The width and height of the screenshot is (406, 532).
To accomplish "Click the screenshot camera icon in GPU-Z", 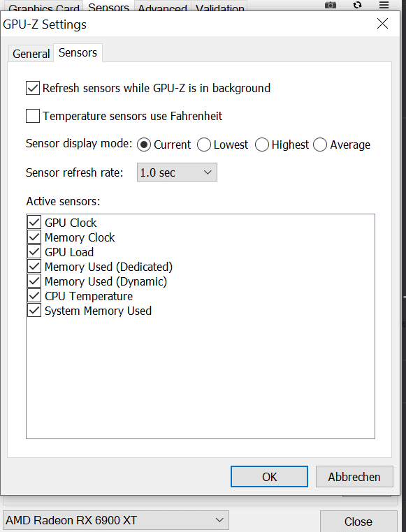I will 331,5.
